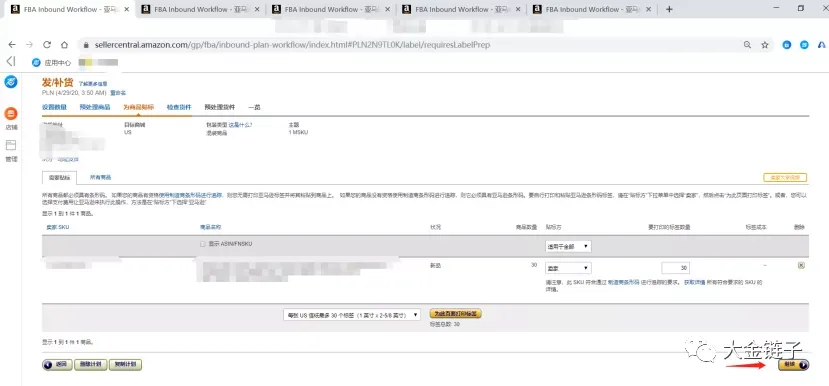Open the 制造商条形码 link in row note

pos(623,283)
